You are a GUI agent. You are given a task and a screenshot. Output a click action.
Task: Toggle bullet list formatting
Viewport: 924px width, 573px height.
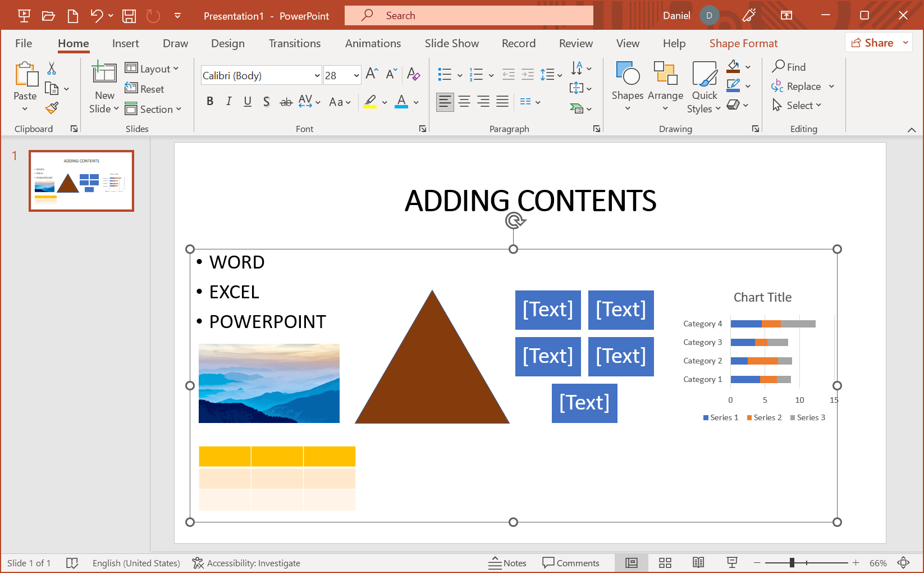click(444, 75)
